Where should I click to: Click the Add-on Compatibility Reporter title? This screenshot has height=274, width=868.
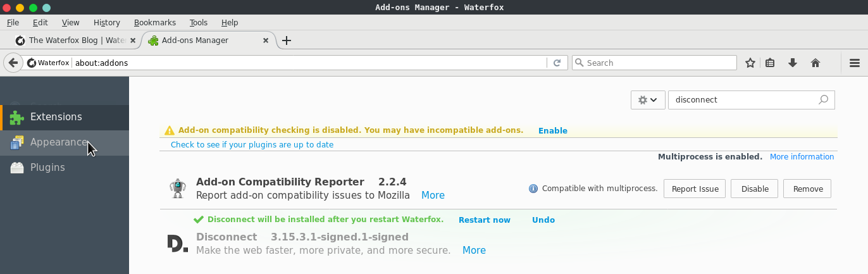tap(280, 182)
